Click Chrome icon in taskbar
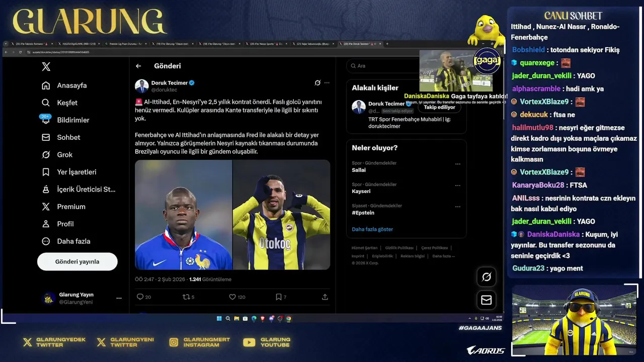This screenshot has height=362, width=644. click(x=288, y=318)
